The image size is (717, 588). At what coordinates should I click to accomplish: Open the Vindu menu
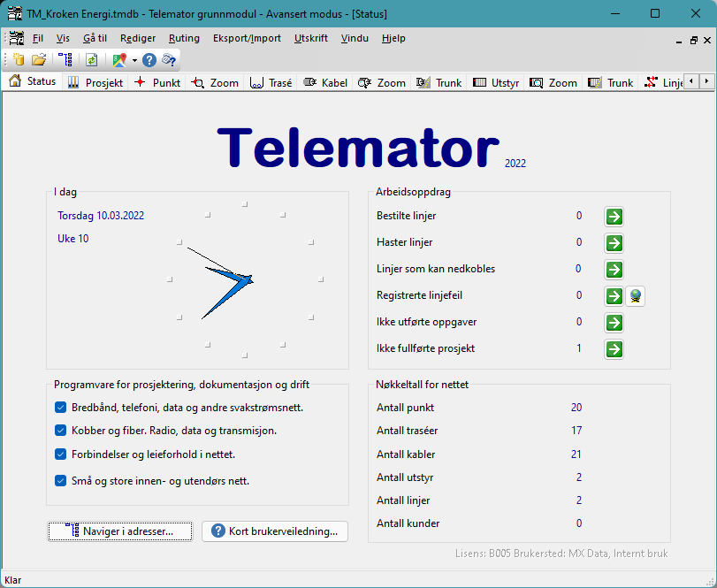tap(355, 38)
